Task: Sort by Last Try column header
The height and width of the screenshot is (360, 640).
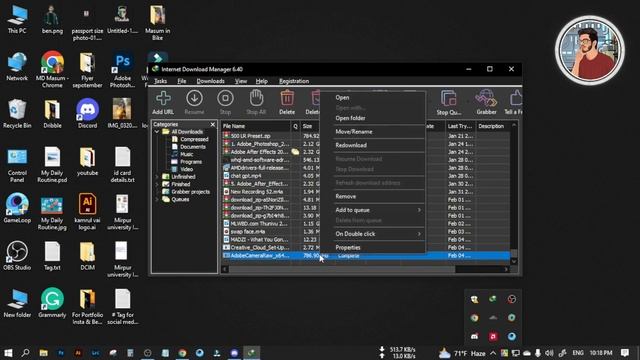Action: [x=460, y=126]
